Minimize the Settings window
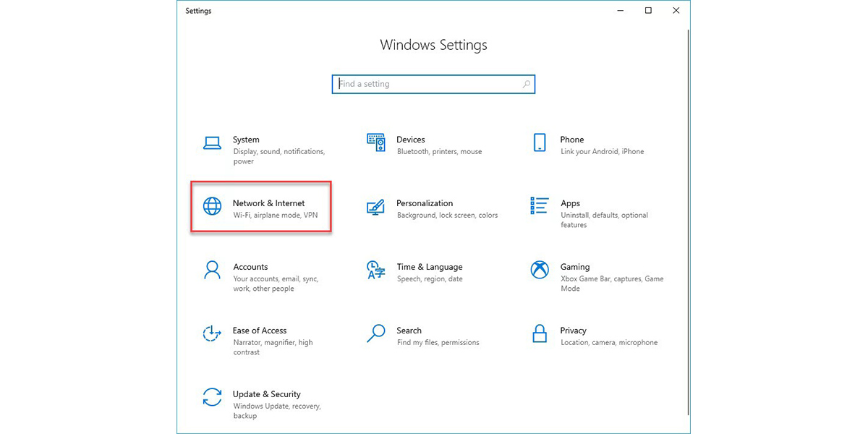The image size is (868, 434). [620, 10]
